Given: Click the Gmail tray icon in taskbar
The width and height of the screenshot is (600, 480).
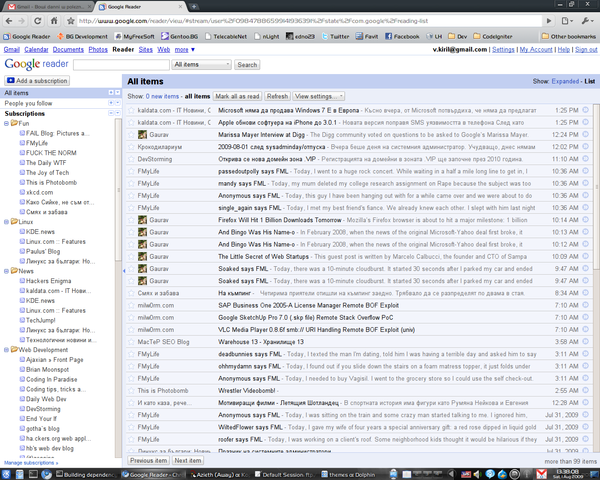Looking at the screenshot, I should [x=541, y=474].
